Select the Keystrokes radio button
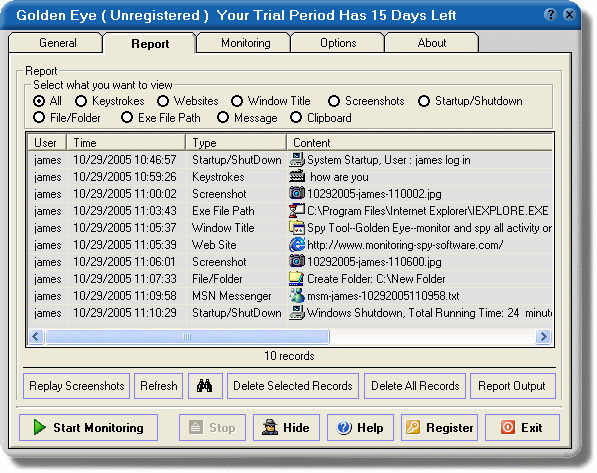This screenshot has height=473, width=597. click(x=81, y=101)
